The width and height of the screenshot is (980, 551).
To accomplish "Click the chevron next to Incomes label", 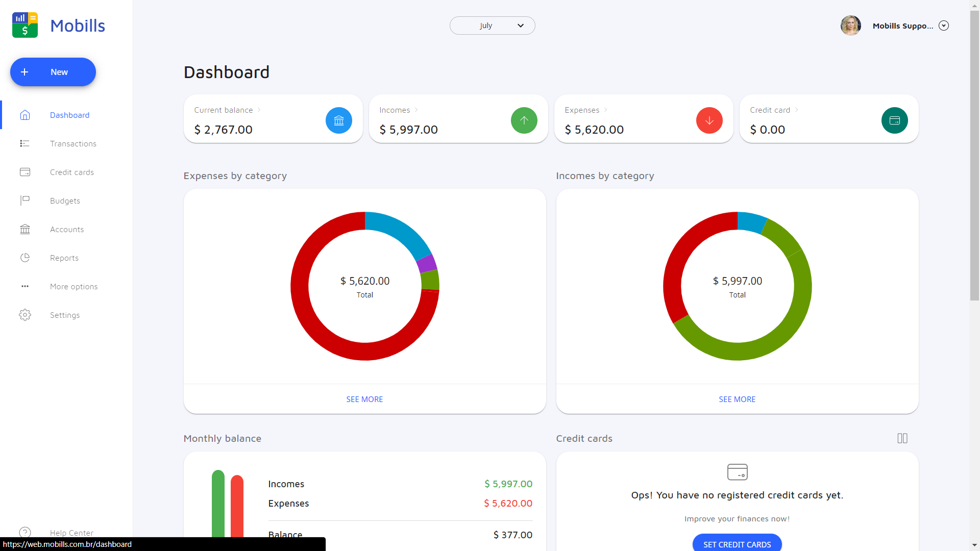I will pos(416,110).
